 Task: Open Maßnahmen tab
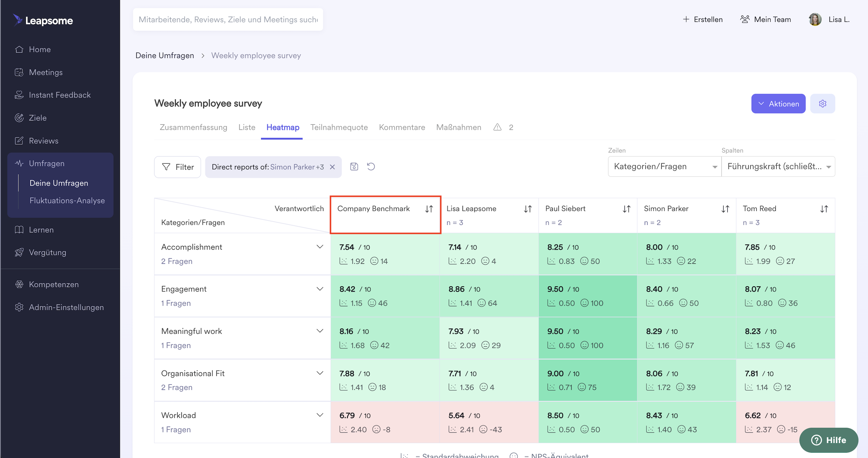(459, 127)
